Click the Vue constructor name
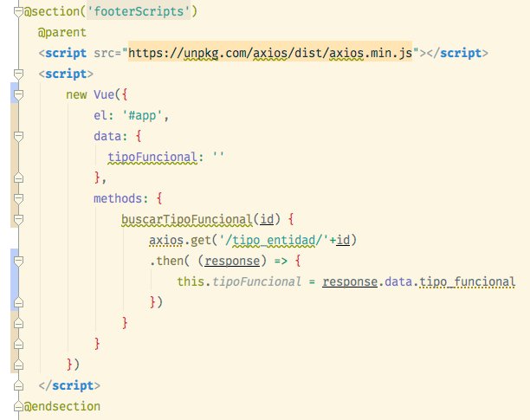This screenshot has height=420, width=530. (x=104, y=94)
